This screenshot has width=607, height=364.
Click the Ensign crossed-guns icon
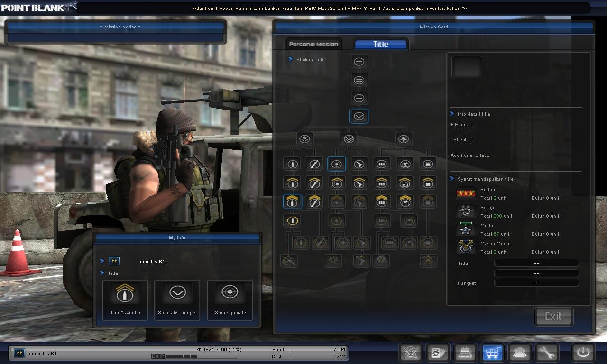(x=466, y=211)
